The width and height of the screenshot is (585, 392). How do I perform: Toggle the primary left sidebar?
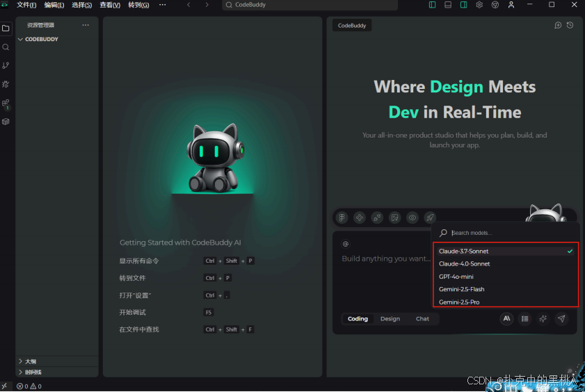432,5
